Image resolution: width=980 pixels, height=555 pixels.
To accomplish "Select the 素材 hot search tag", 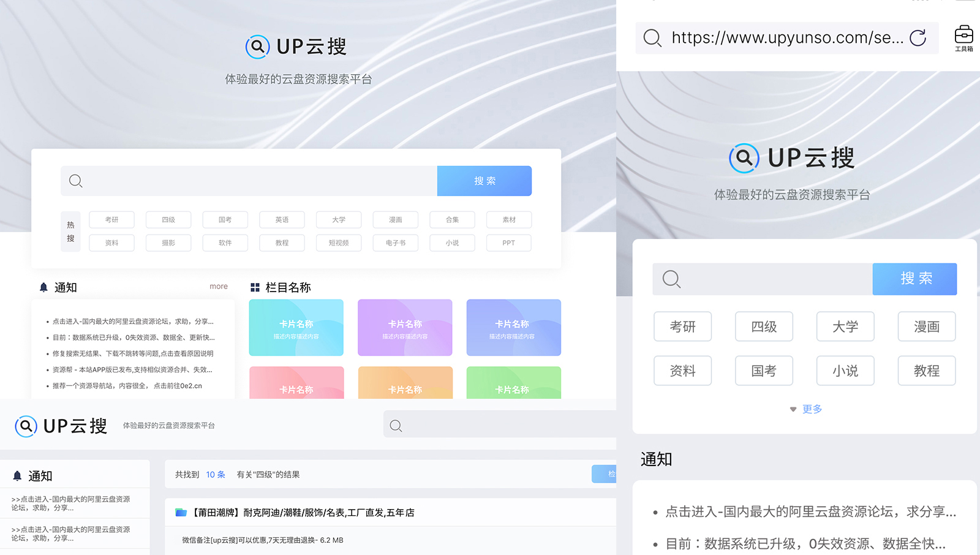I will tap(509, 219).
